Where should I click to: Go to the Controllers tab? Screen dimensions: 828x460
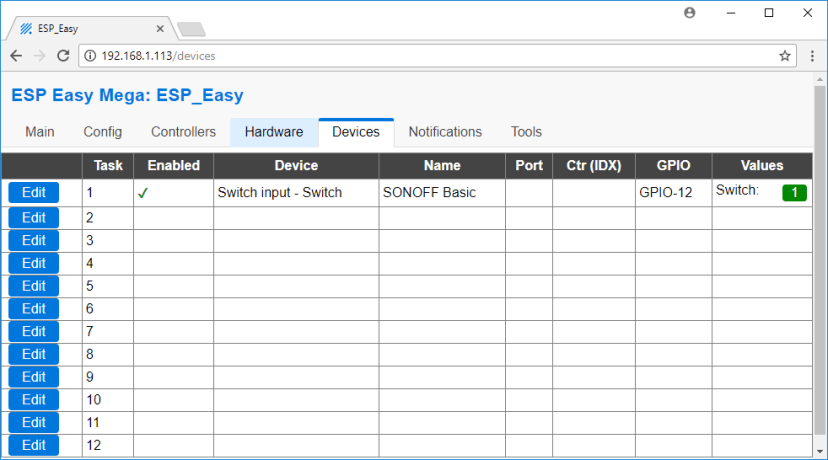click(x=183, y=132)
